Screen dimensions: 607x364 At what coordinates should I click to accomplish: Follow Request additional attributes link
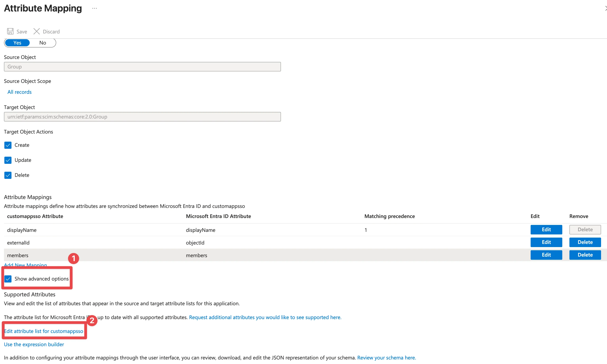tap(265, 317)
